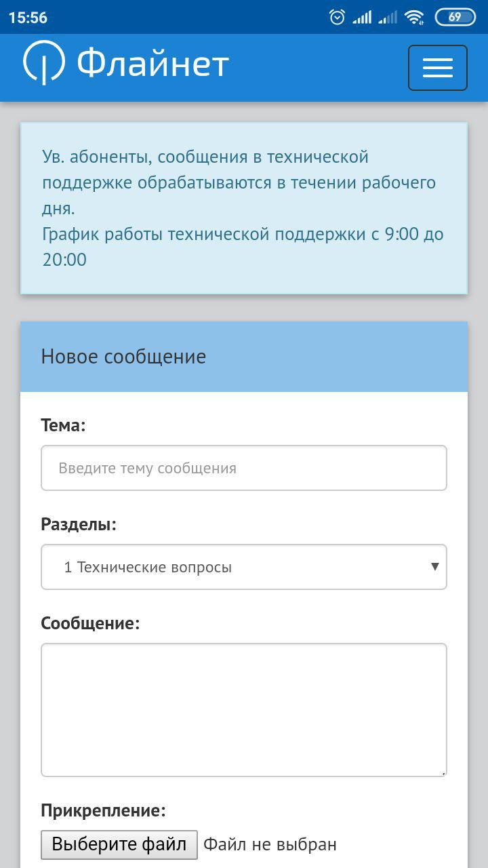Tap the battery level indicator
This screenshot has width=488, height=868.
[455, 17]
